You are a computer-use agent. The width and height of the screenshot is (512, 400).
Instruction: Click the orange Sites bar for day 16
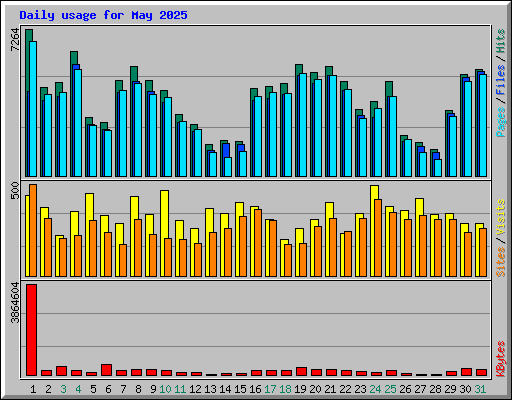pos(258,243)
